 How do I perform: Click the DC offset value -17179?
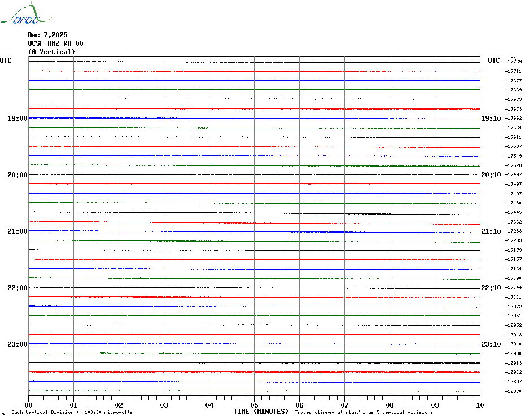coord(513,250)
